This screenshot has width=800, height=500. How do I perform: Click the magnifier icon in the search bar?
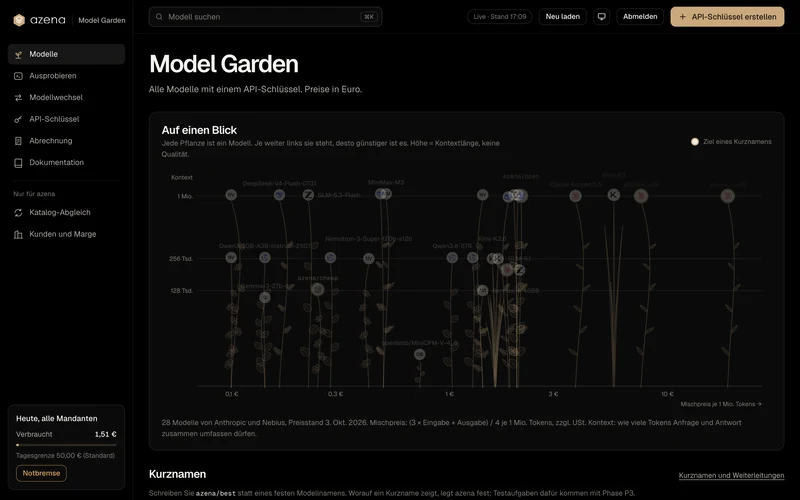click(159, 17)
